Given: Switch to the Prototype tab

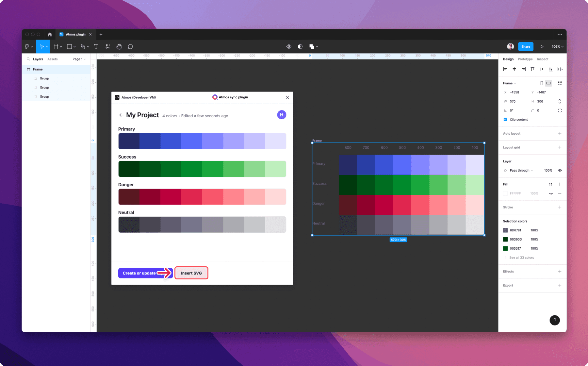Looking at the screenshot, I should [x=525, y=59].
